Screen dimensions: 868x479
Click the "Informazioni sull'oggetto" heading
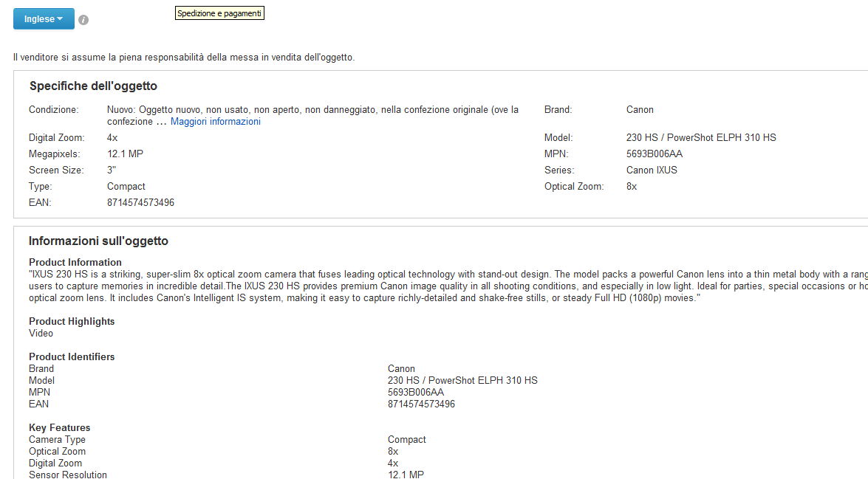98,241
